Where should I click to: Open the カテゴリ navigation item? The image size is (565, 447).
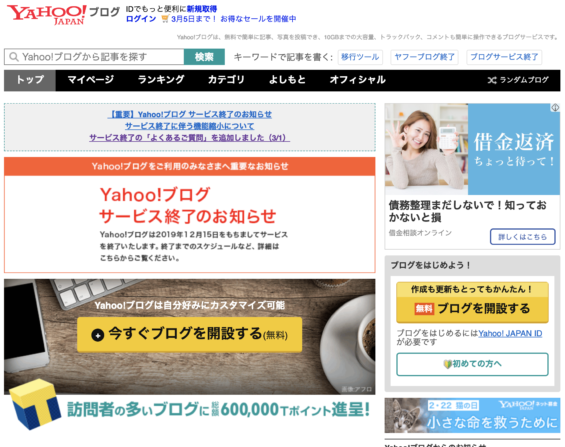click(226, 80)
